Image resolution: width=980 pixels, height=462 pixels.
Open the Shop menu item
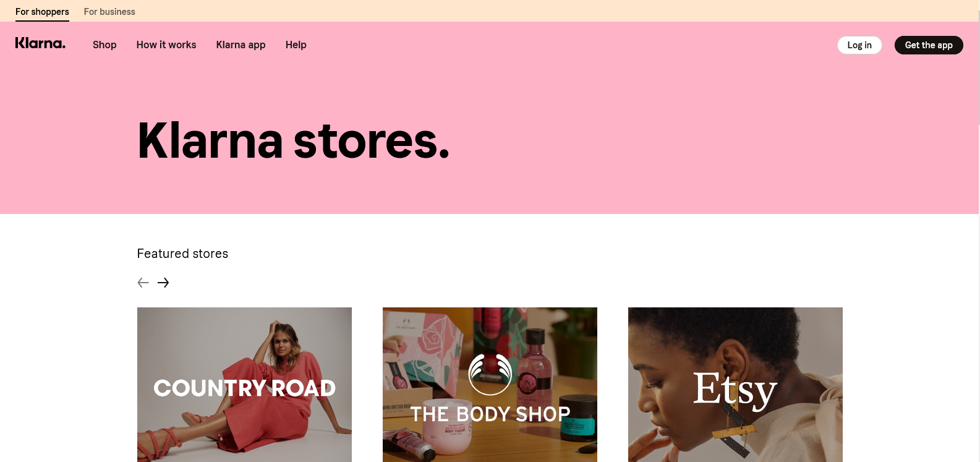tap(104, 45)
